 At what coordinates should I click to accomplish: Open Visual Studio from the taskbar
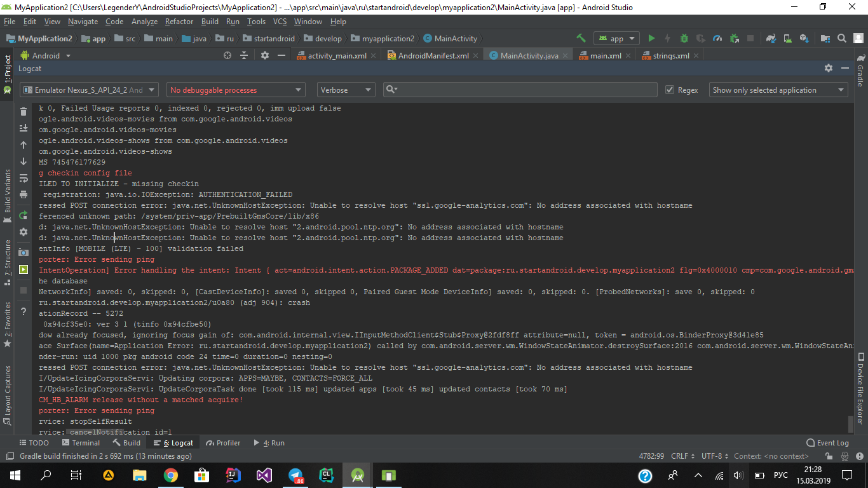pos(264,475)
